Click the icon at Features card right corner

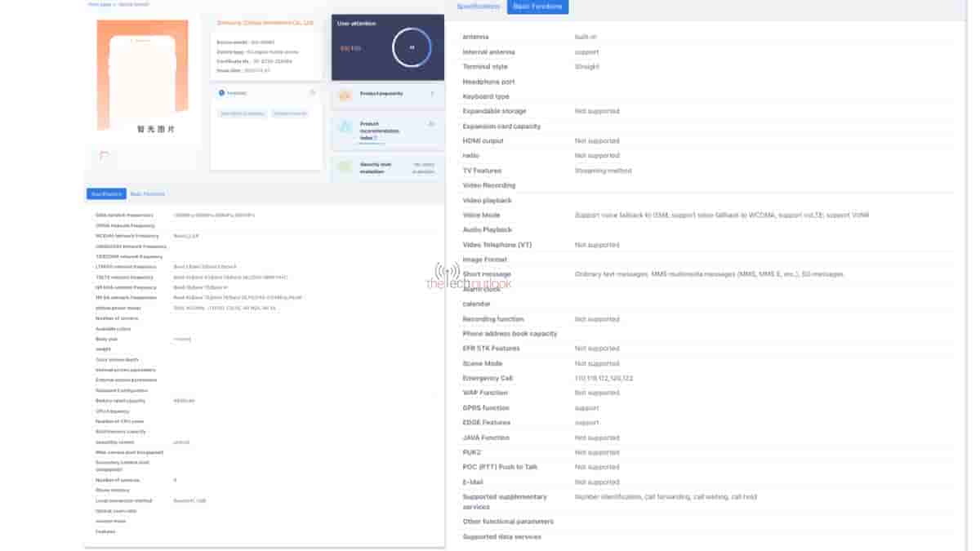(312, 93)
